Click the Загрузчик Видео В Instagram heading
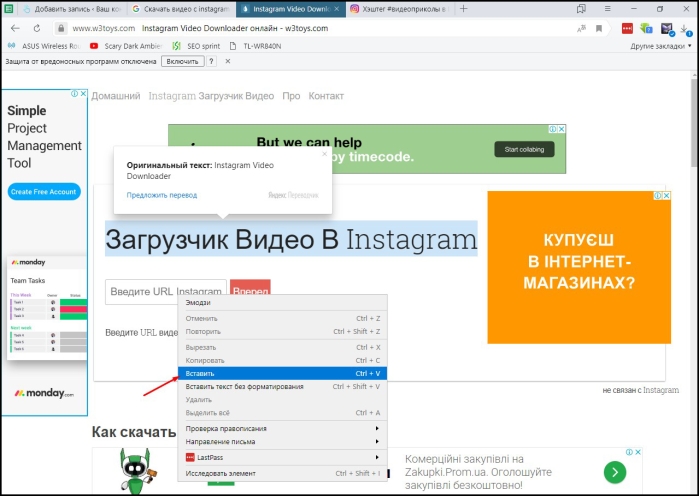This screenshot has width=699, height=496. point(291,239)
